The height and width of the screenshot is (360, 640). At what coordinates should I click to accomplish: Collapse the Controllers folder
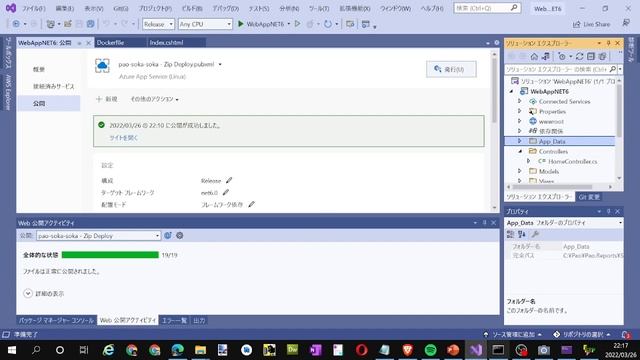pyautogui.click(x=520, y=151)
